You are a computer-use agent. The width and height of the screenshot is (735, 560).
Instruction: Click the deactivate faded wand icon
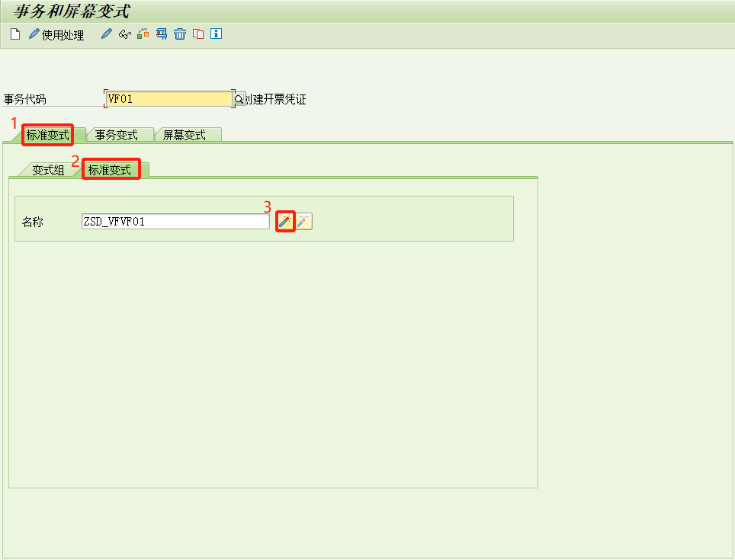[x=303, y=222]
